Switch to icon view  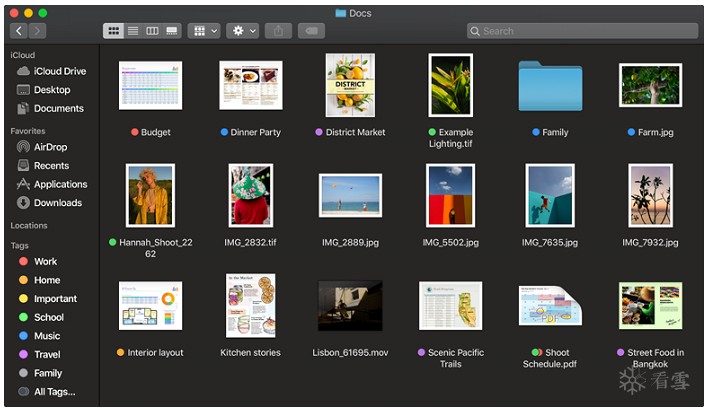tap(113, 31)
